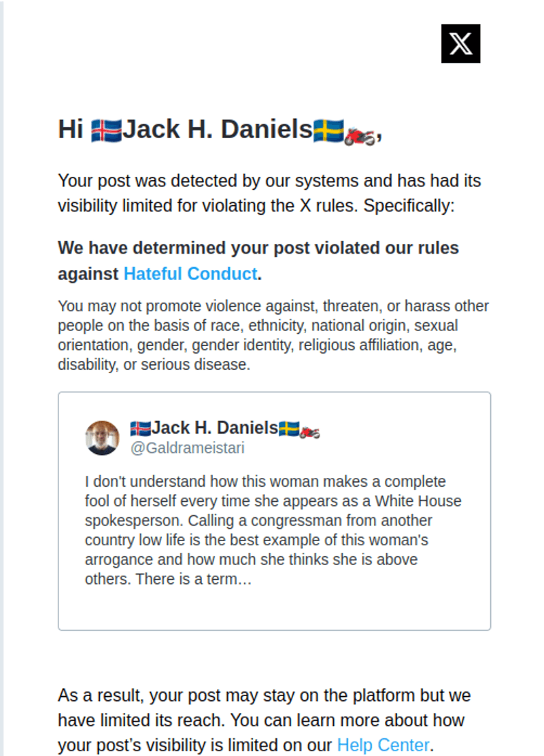This screenshot has width=544, height=756.
Task: Click the motorcycle emoji in quoted post header
Action: (309, 432)
